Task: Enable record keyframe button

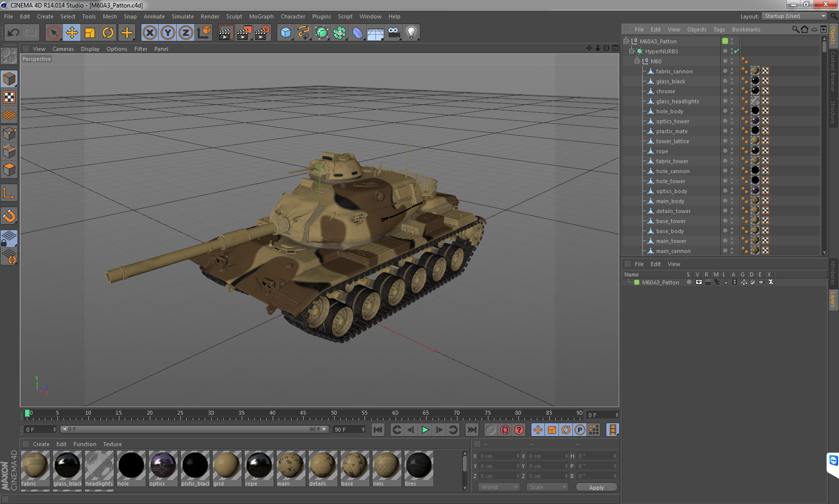Action: pyautogui.click(x=491, y=430)
